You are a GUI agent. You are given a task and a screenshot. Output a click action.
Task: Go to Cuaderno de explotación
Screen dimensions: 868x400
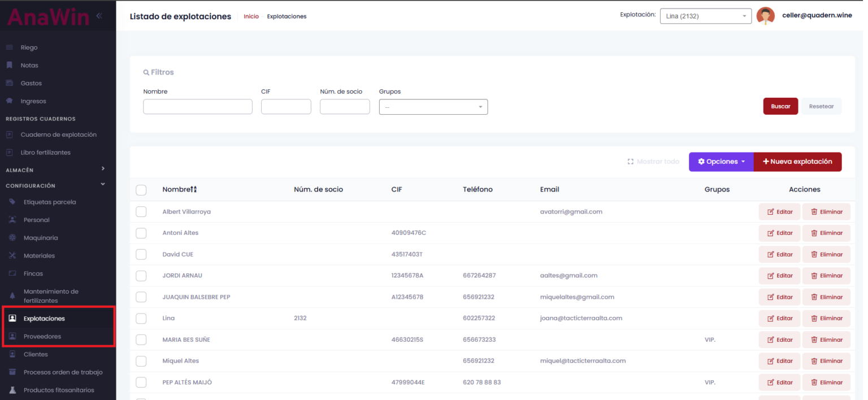(x=58, y=135)
